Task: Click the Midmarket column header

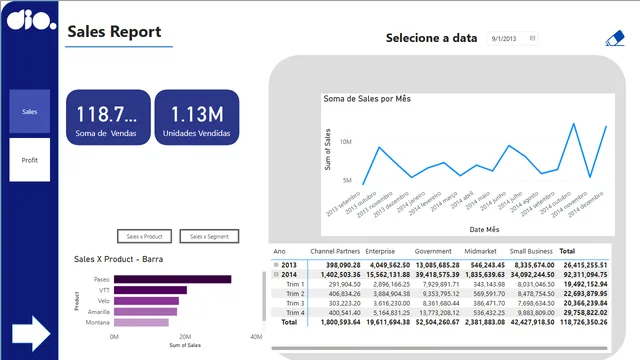Action: (x=480, y=251)
